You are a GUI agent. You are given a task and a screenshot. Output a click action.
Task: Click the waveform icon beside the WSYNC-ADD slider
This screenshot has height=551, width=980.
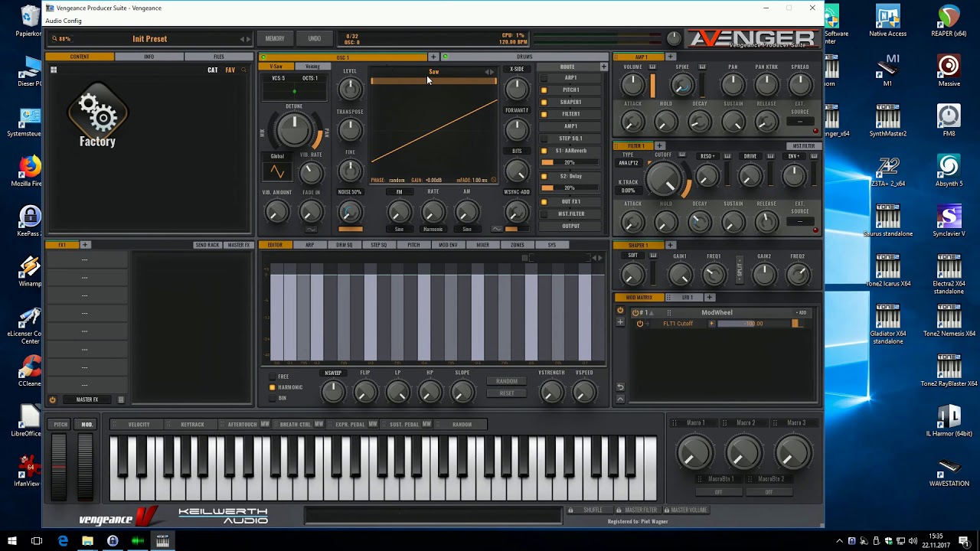[497, 229]
